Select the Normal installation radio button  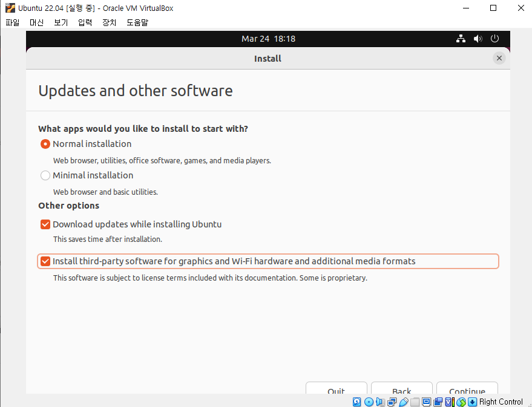45,144
